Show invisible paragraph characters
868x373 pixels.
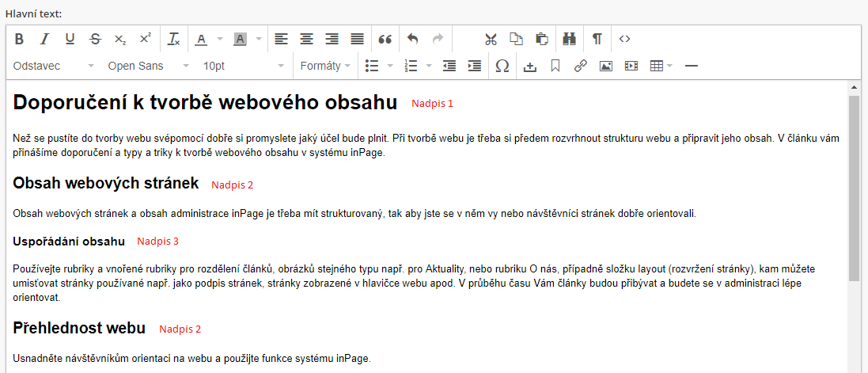[597, 39]
